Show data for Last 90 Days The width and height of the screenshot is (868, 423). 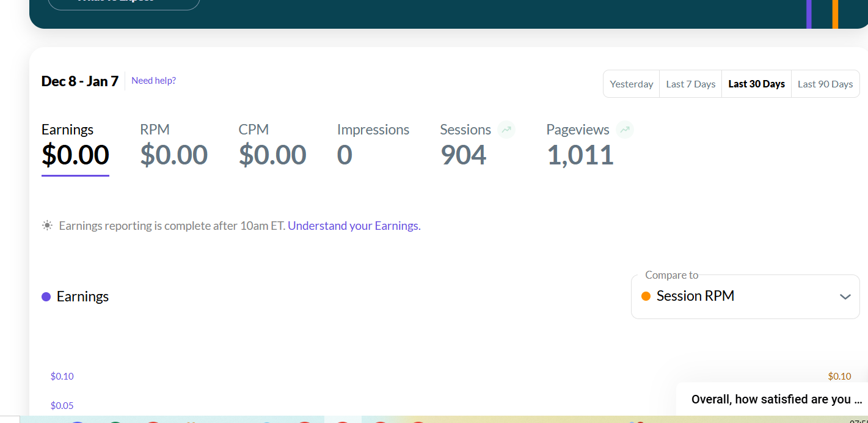click(x=825, y=84)
